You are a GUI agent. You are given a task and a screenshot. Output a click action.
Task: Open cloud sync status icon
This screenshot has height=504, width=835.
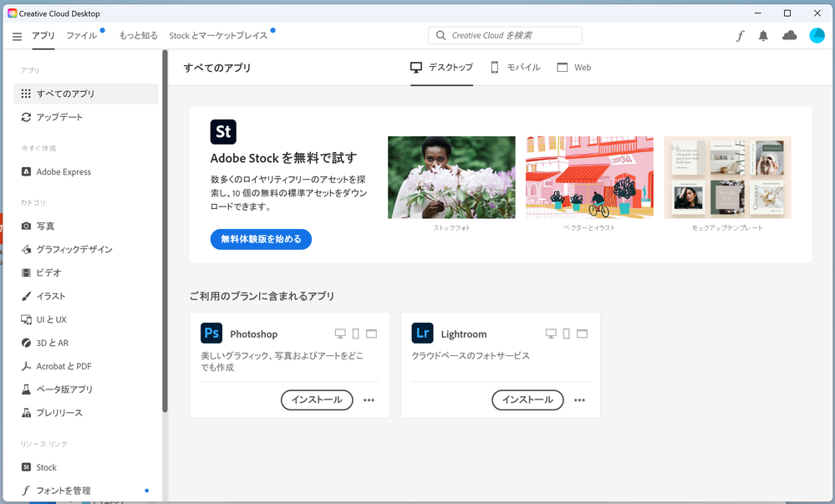[x=789, y=36]
